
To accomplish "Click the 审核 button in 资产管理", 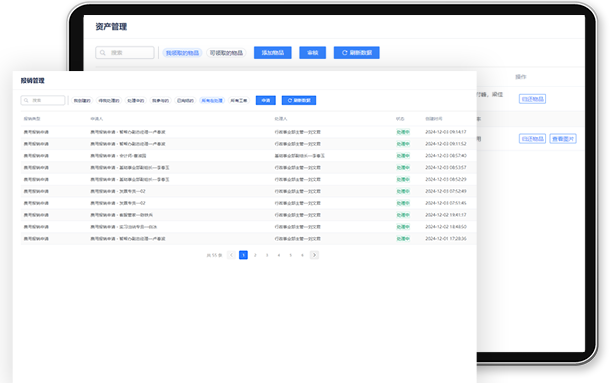I will [x=312, y=53].
